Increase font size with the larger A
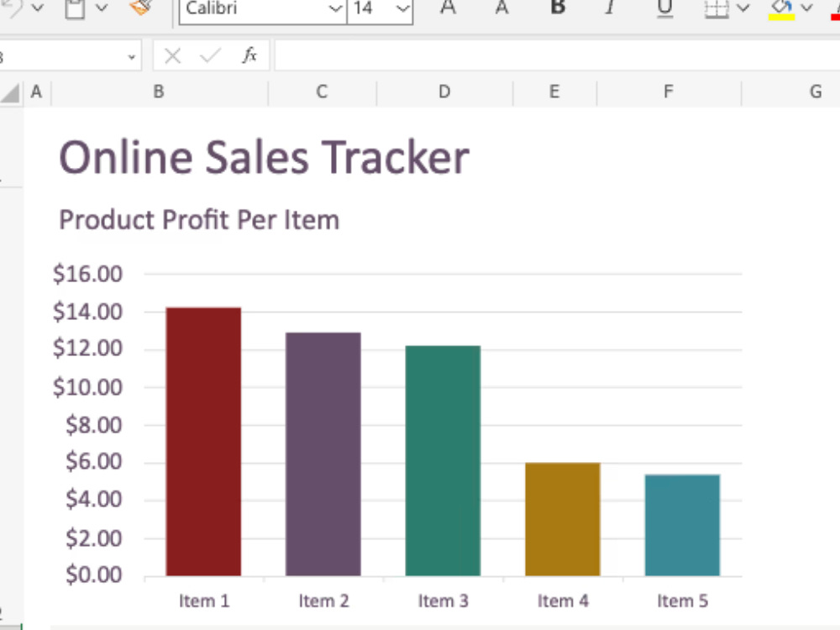 [x=448, y=8]
